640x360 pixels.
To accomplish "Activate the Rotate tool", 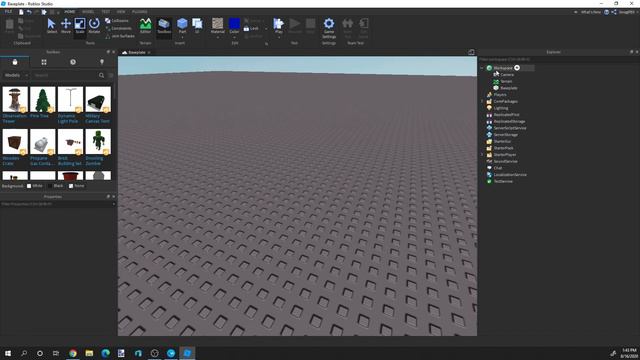I will 94,25.
